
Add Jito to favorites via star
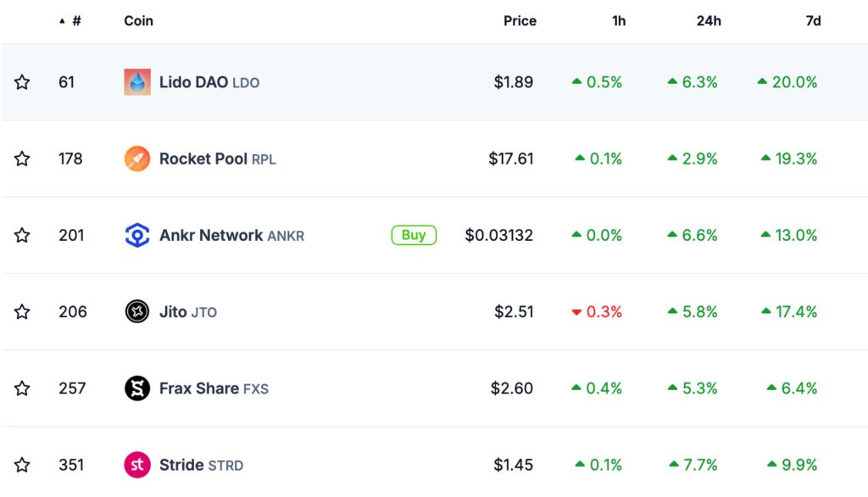pyautogui.click(x=22, y=311)
